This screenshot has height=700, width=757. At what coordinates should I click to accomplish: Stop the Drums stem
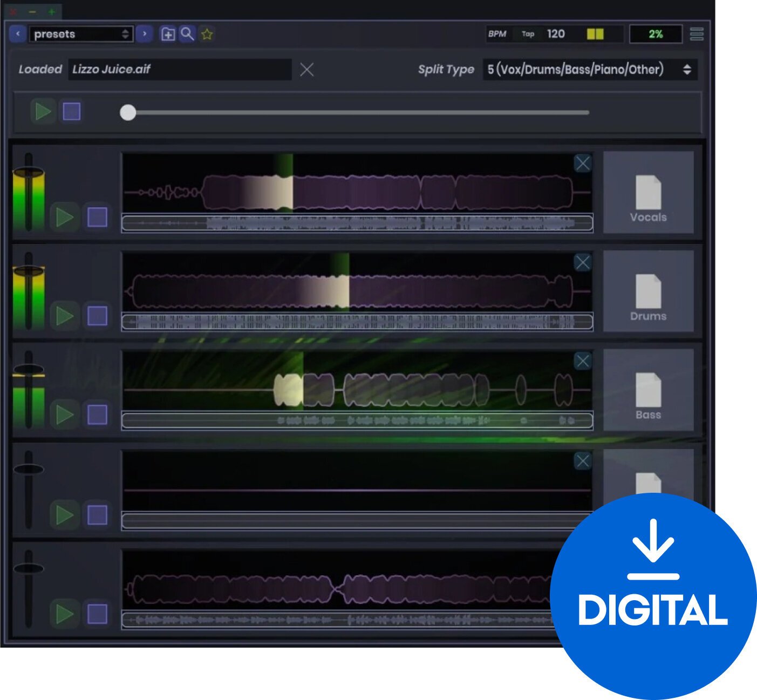click(x=97, y=316)
